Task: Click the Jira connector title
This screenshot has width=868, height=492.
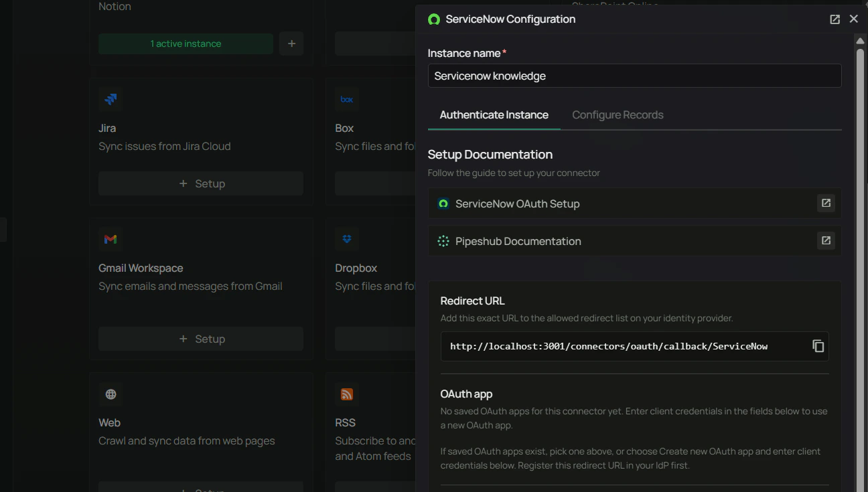Action: pyautogui.click(x=107, y=128)
